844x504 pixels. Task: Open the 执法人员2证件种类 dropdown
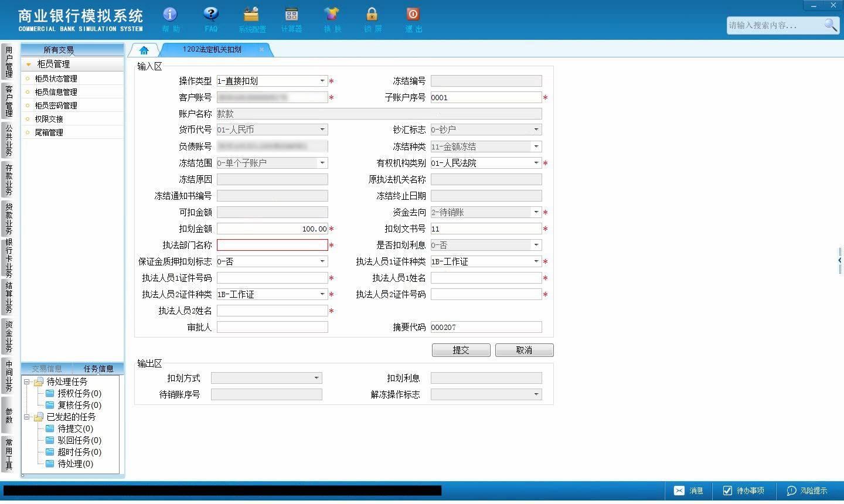tap(322, 294)
